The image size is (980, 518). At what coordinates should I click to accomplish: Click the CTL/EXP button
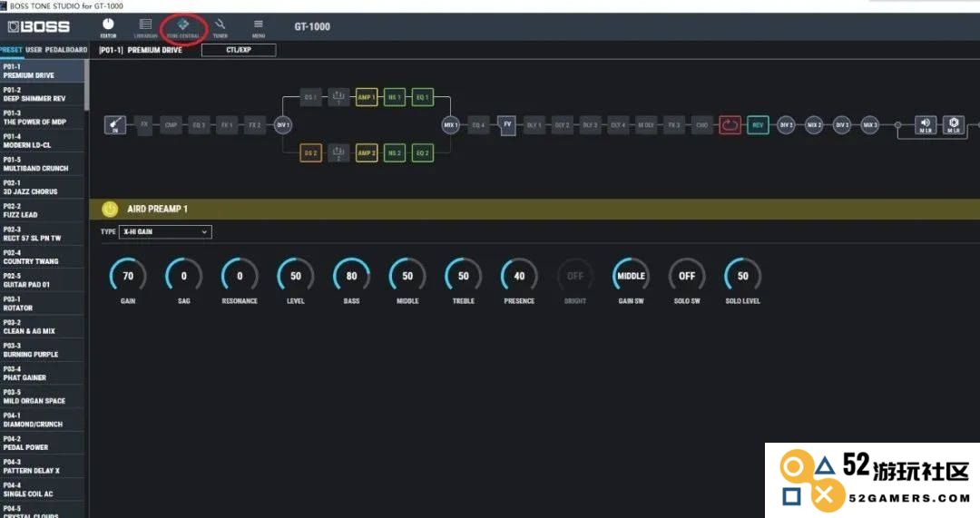click(x=239, y=50)
